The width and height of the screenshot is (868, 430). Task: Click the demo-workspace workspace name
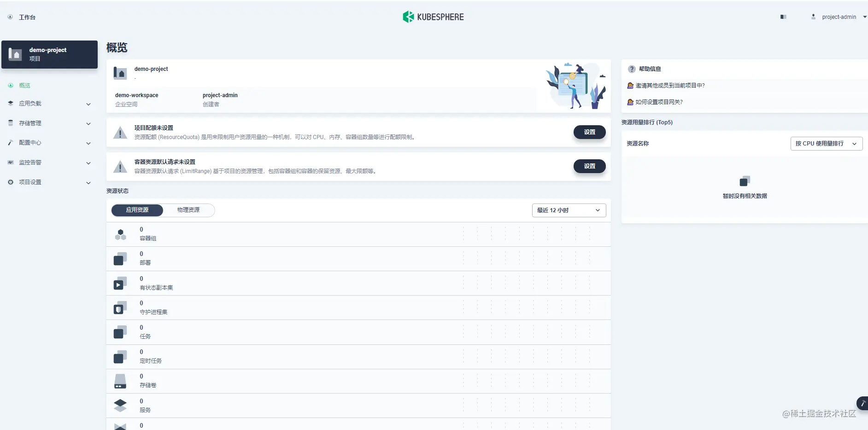click(x=136, y=95)
